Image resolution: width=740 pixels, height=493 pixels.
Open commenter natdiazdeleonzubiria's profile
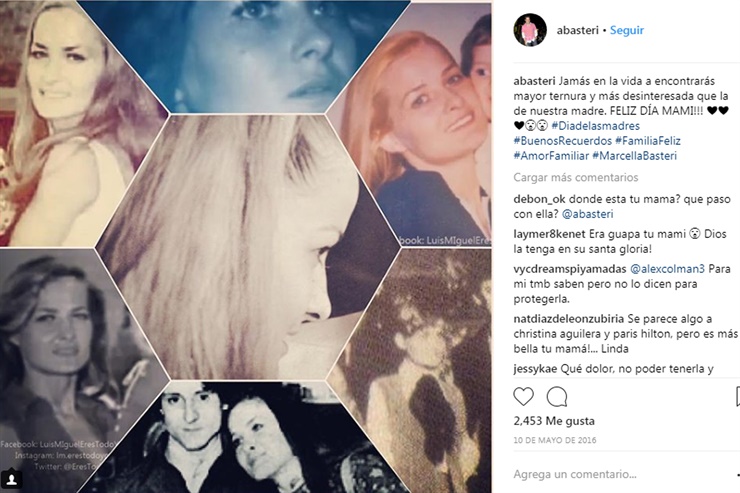click(569, 319)
